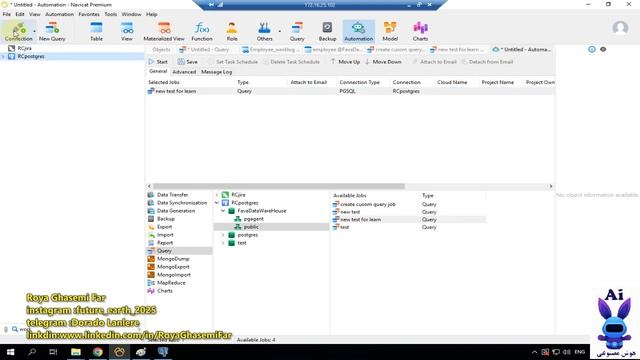
Task: Toggle the eye preview icon
Action: pyautogui.click(x=603, y=49)
